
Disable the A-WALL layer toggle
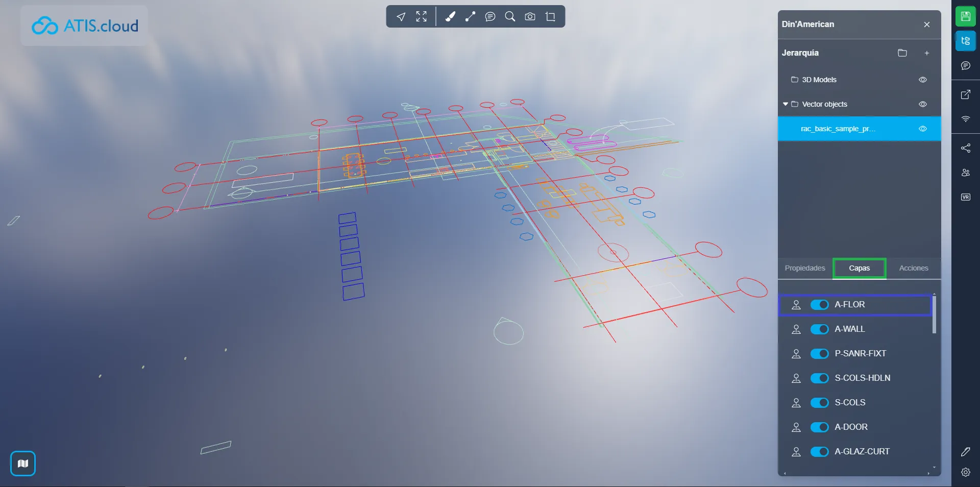(819, 329)
